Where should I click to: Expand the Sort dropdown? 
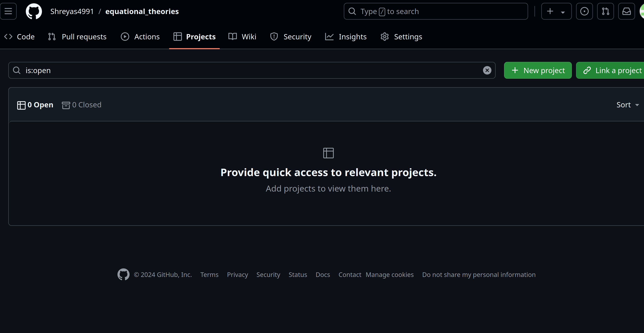(628, 105)
